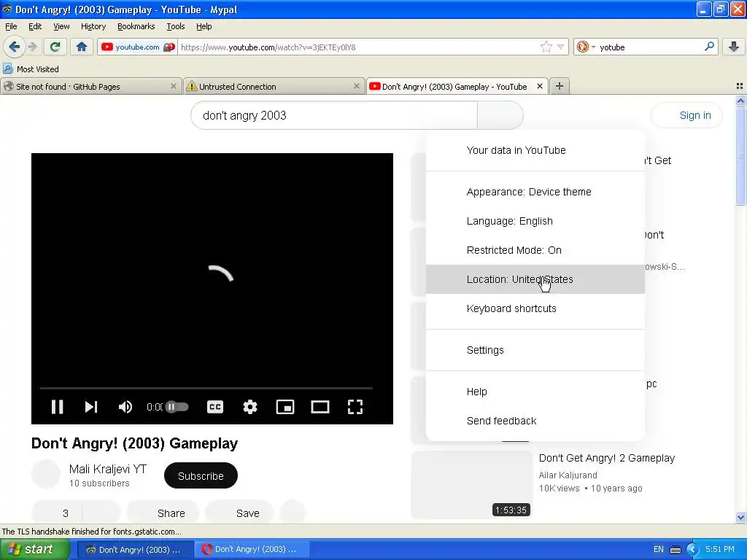Expand Language: English option

[535, 221]
